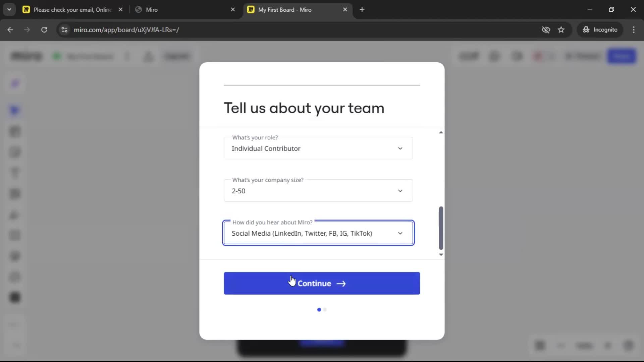
Task: Click the site information icon in address bar
Action: (64, 30)
